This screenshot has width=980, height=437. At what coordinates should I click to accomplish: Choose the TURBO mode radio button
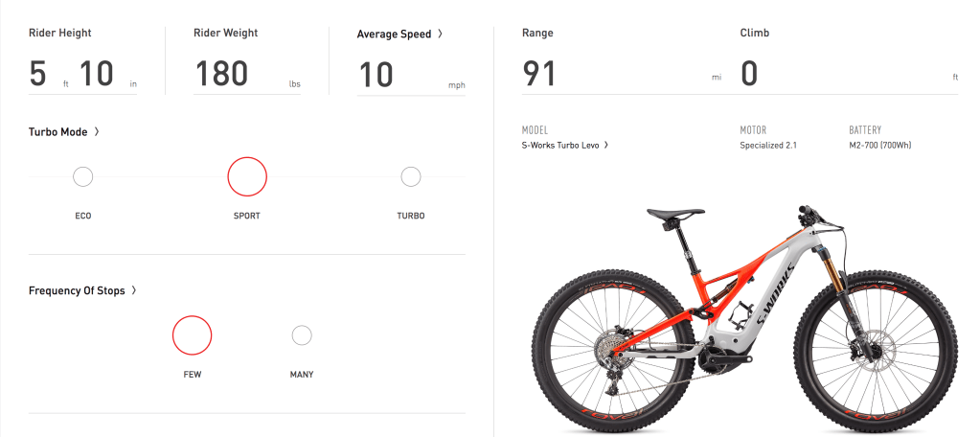click(x=411, y=177)
